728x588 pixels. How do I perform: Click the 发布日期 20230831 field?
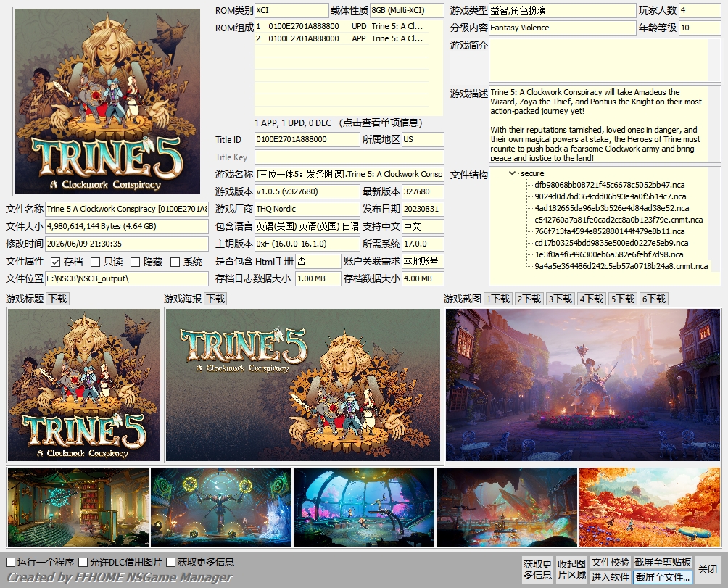click(423, 209)
